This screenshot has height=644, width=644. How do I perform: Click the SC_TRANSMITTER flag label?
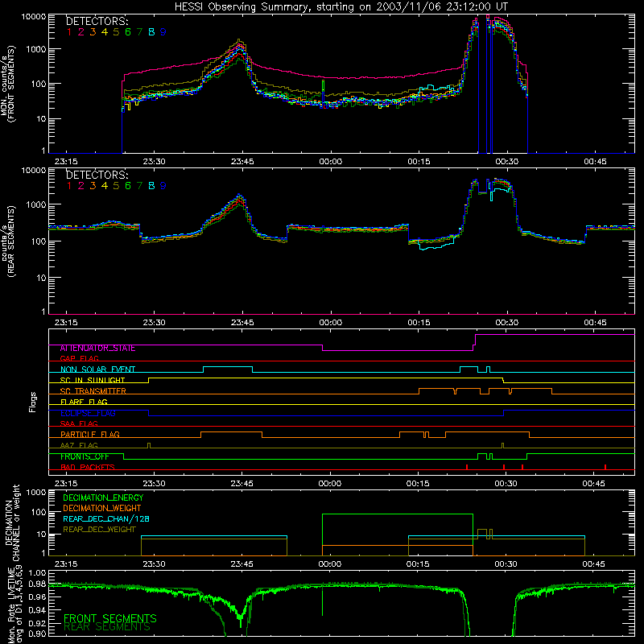coord(93,390)
